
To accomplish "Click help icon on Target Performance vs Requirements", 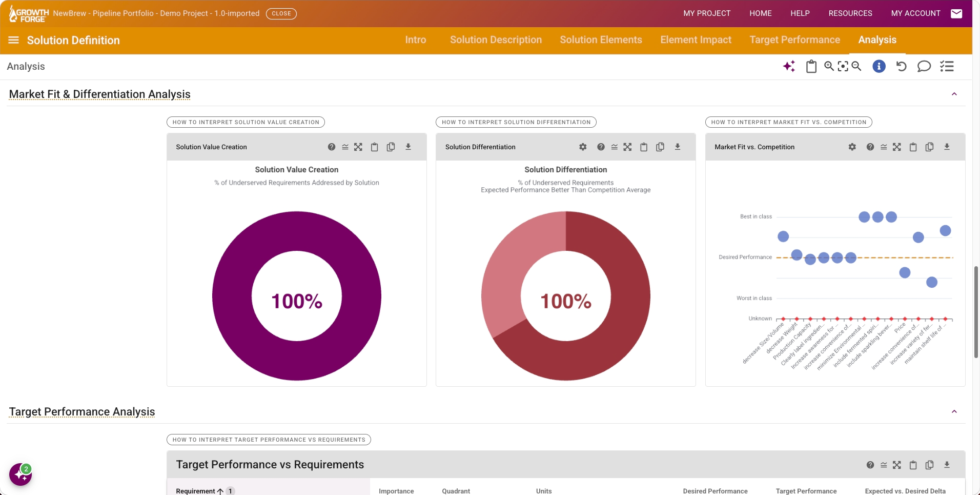I will tap(870, 465).
